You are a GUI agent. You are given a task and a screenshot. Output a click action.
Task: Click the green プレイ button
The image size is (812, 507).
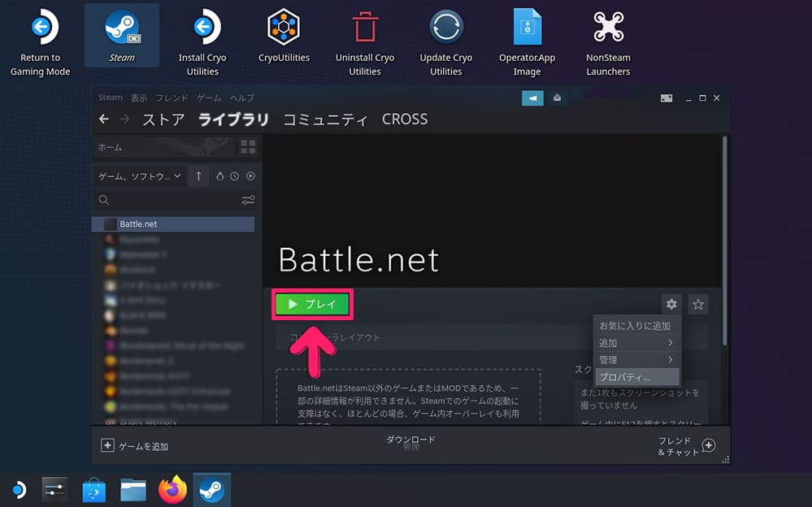(x=313, y=304)
